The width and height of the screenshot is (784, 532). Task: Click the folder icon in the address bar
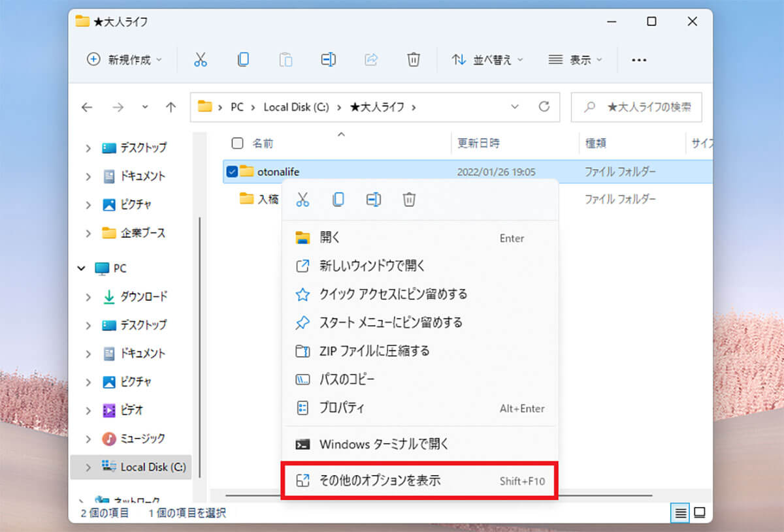point(205,106)
